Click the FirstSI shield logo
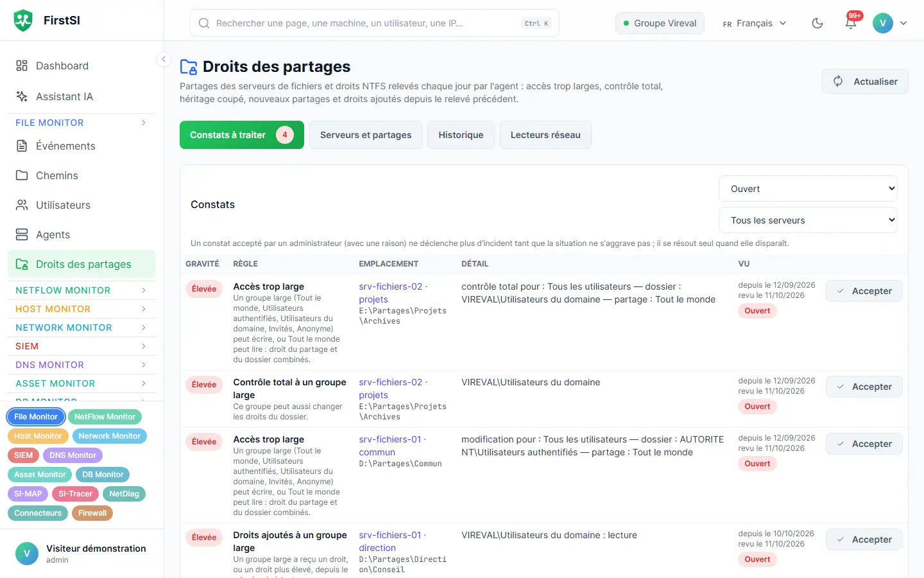The height and width of the screenshot is (578, 924). [x=23, y=21]
